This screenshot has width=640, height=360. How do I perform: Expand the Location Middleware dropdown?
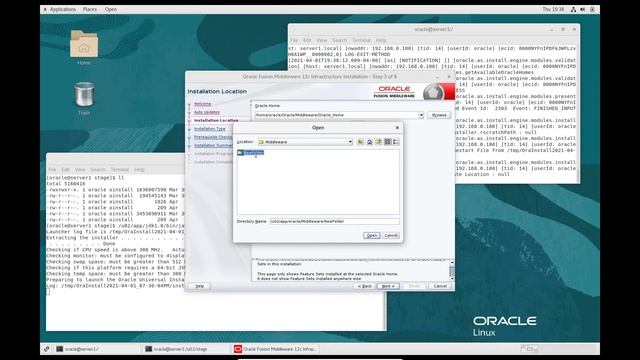[350, 142]
